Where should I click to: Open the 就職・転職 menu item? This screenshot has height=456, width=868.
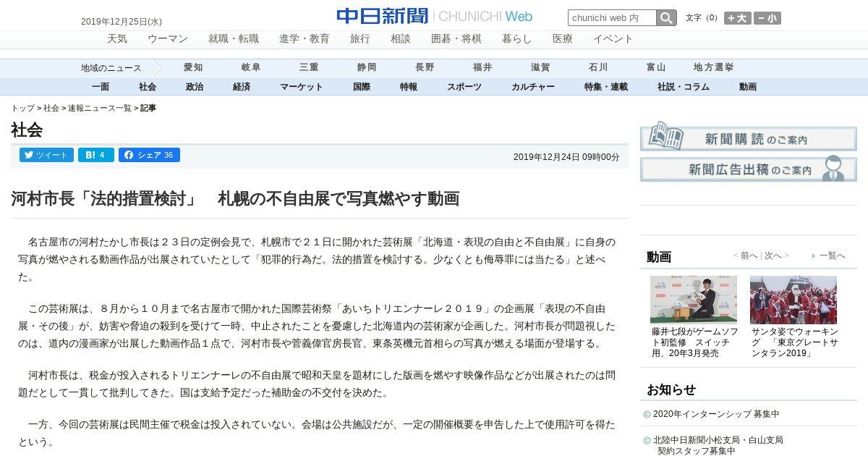click(x=234, y=38)
